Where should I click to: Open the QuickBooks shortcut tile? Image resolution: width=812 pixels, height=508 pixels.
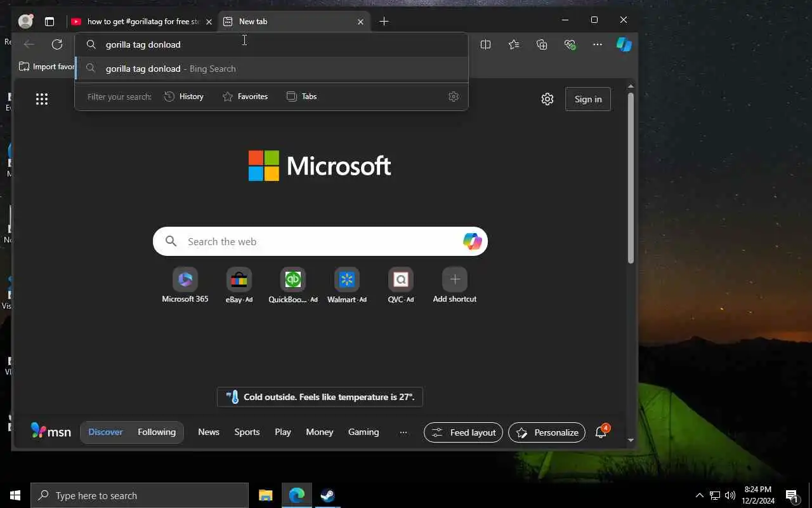[293, 285]
